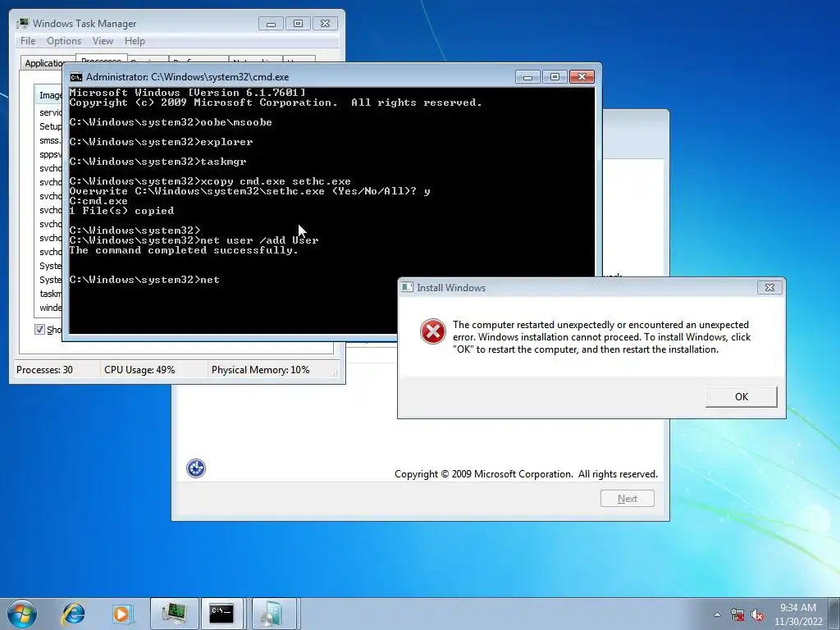
Task: Click the Task Manager title bar icon
Action: (x=22, y=24)
